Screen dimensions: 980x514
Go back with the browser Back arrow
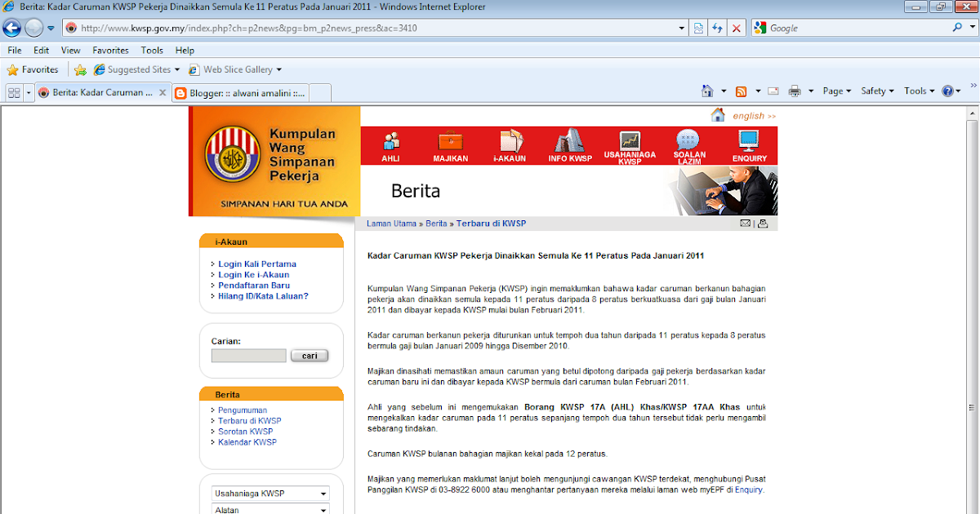pos(11,28)
